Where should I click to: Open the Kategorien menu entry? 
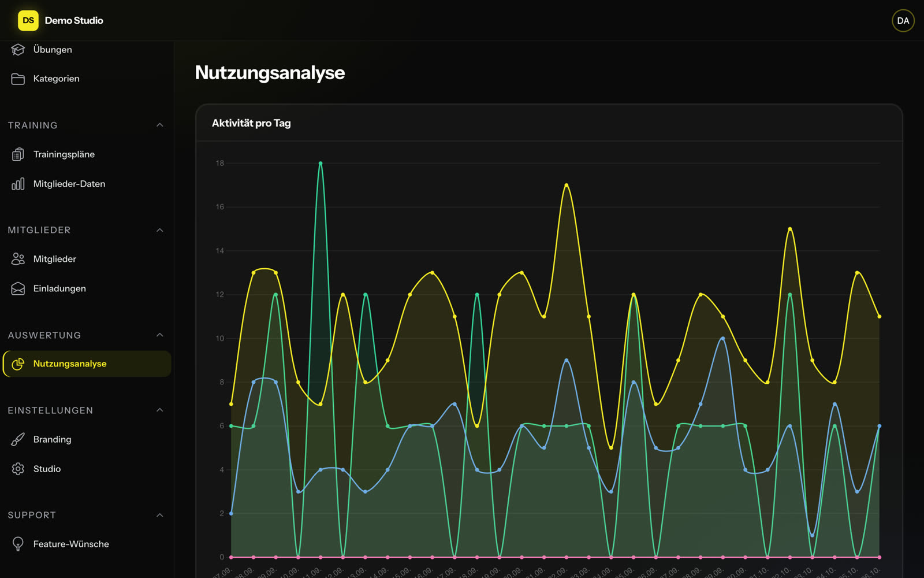click(x=87, y=79)
